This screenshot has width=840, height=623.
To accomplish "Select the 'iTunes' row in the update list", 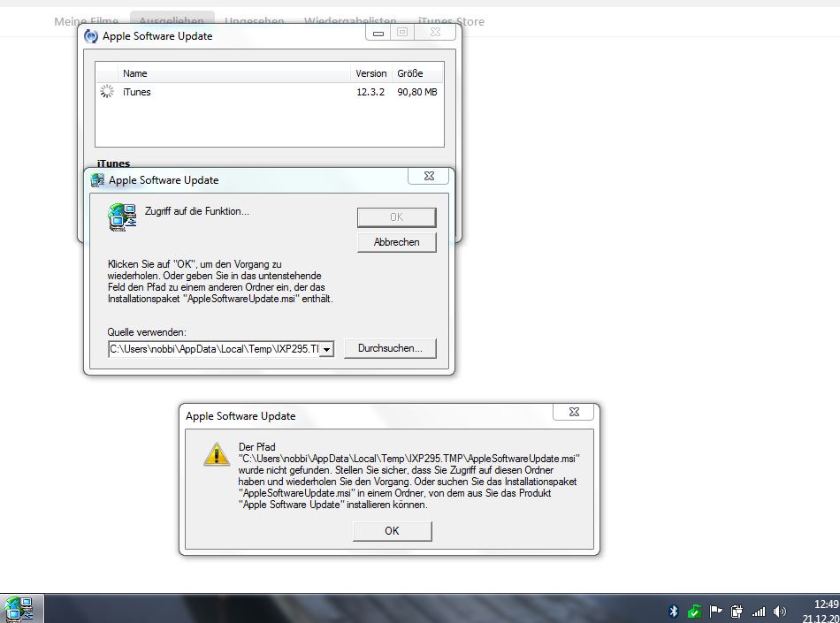I will [270, 92].
